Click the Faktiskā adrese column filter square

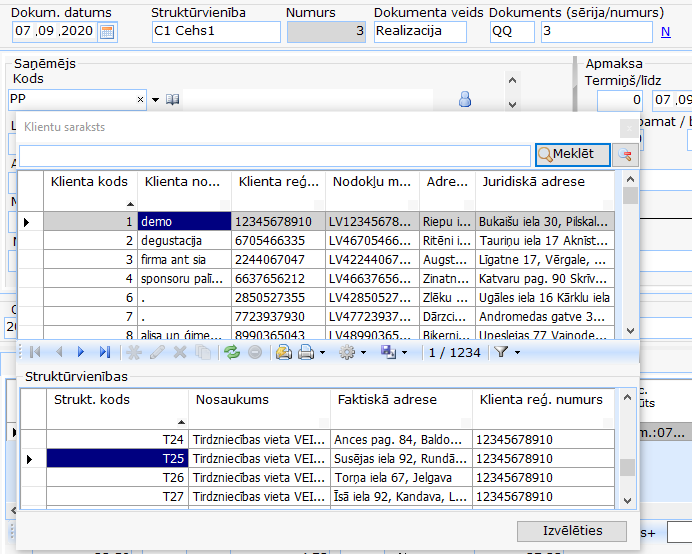[466, 422]
